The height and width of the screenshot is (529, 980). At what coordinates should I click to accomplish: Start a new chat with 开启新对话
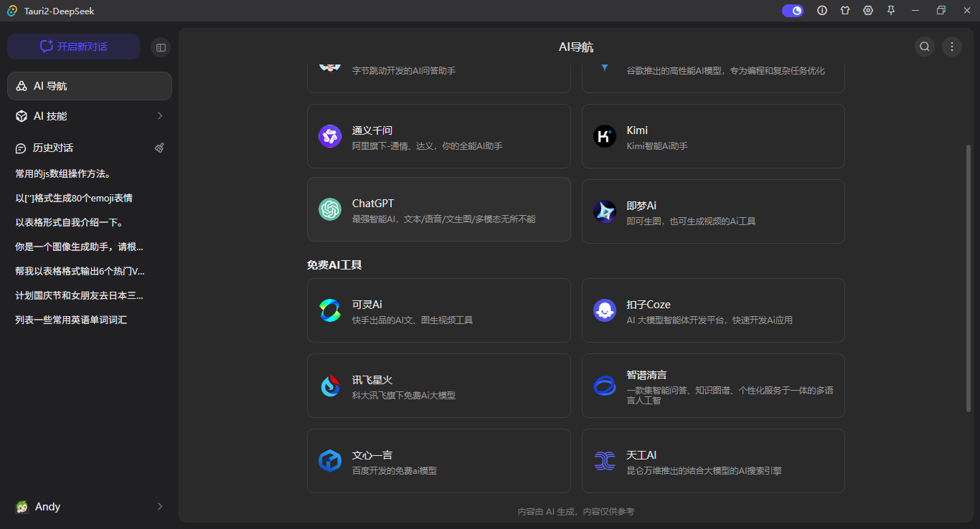[73, 47]
